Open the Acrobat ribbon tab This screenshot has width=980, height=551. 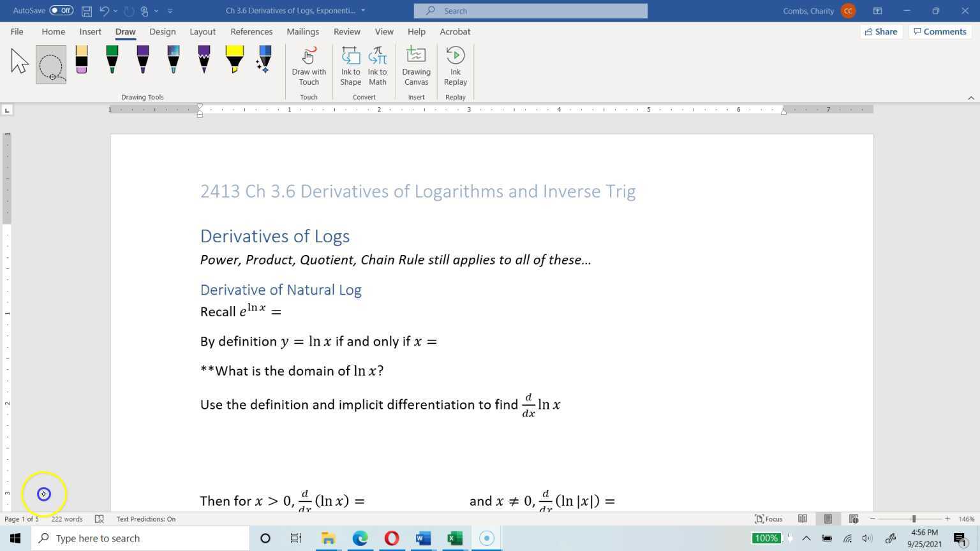click(x=455, y=31)
